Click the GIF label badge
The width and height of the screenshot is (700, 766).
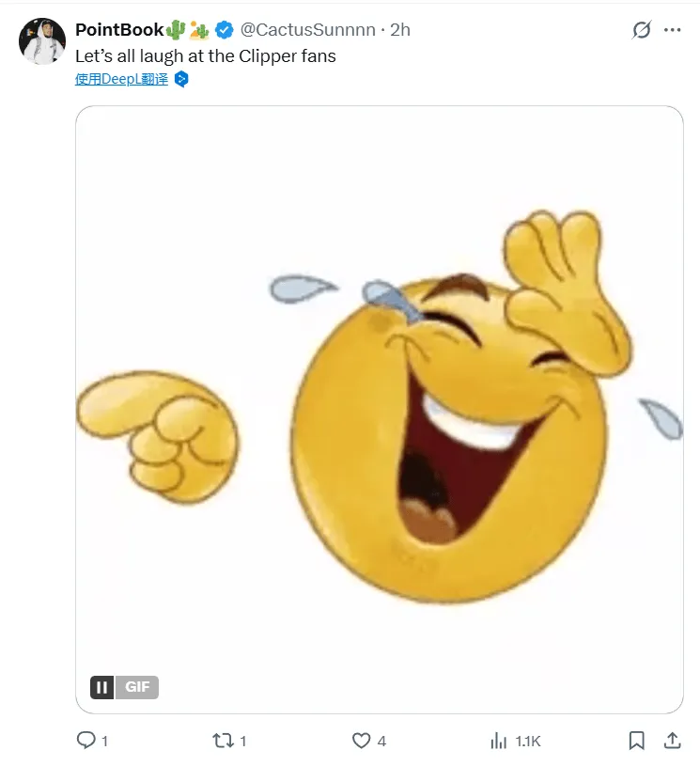pyautogui.click(x=137, y=687)
